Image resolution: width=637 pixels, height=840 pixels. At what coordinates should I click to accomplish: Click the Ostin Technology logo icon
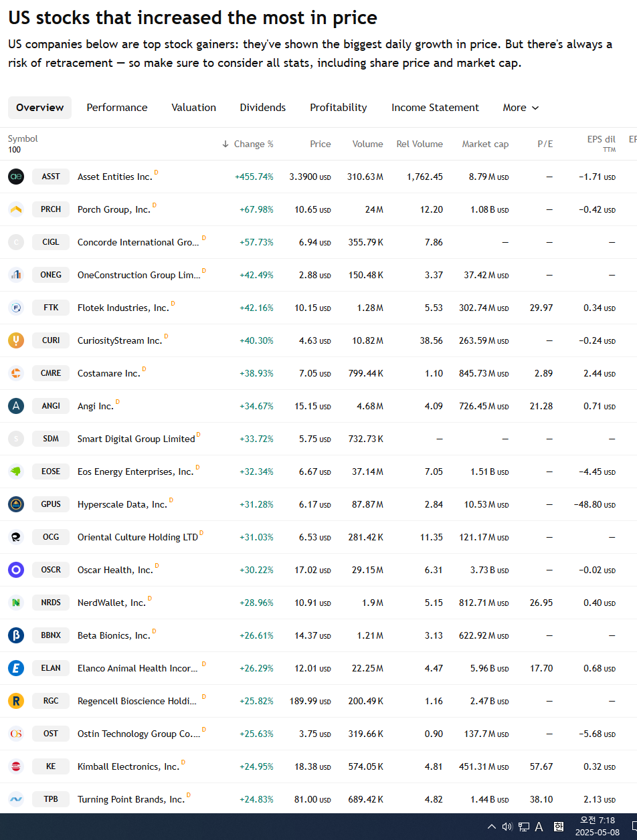[x=16, y=734]
